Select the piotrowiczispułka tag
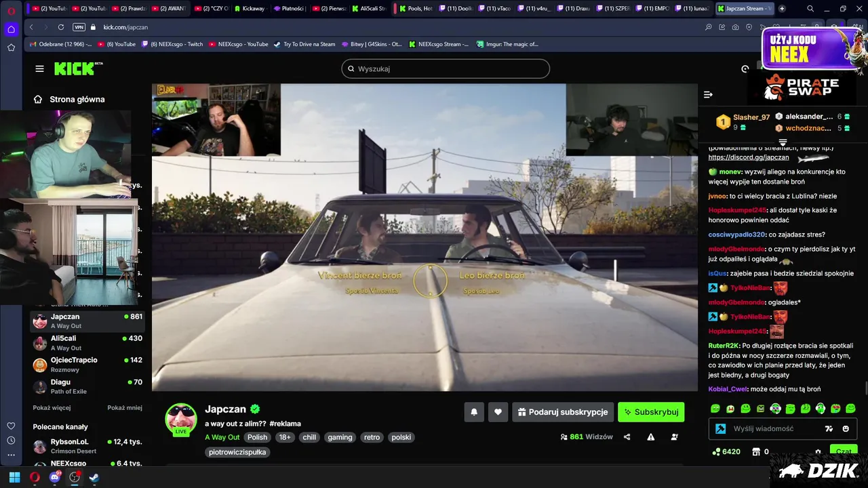The height and width of the screenshot is (488, 868). [x=237, y=452]
